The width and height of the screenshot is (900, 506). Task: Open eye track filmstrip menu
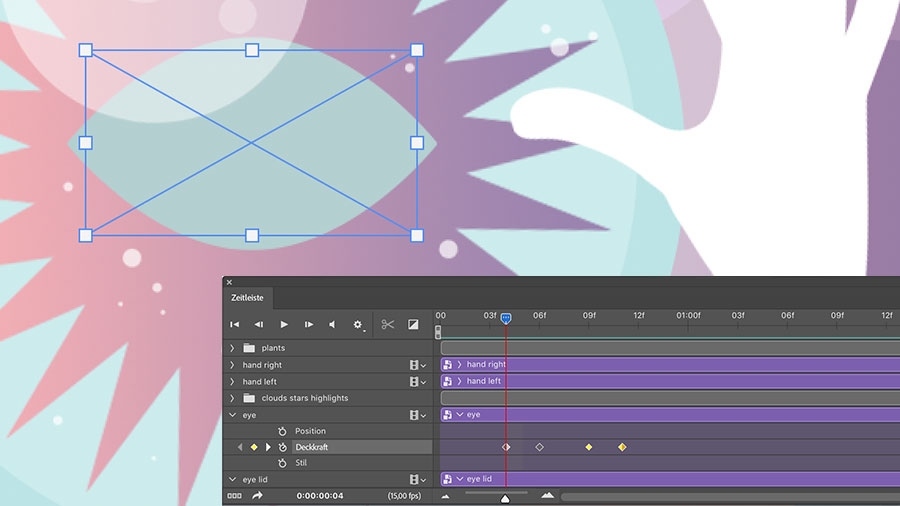(x=417, y=415)
